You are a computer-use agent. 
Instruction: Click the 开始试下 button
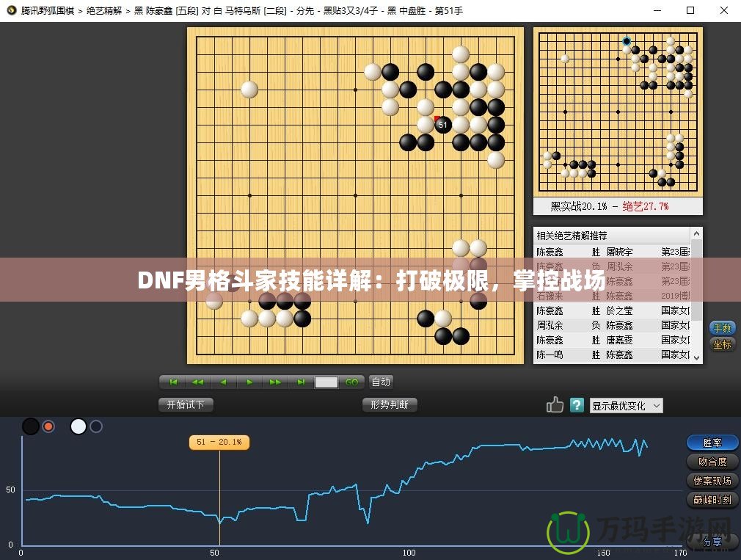(x=186, y=404)
